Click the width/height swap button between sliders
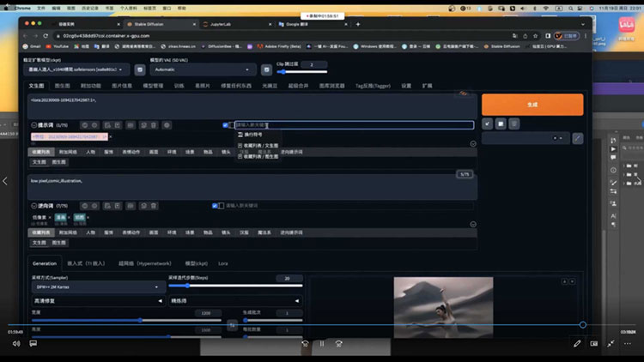The image size is (644, 362). tap(231, 324)
